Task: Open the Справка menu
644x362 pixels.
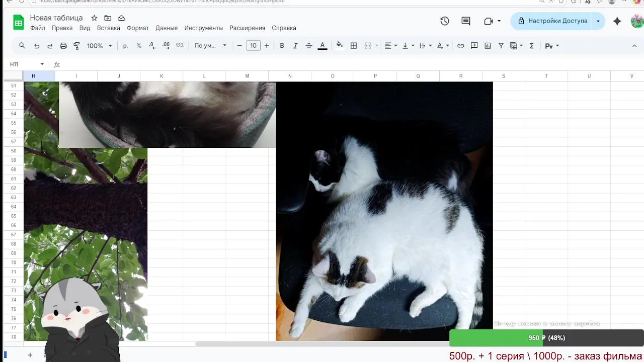Action: (284, 28)
